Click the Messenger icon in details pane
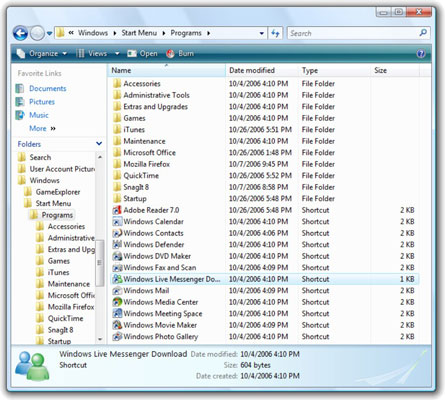 click(x=32, y=366)
